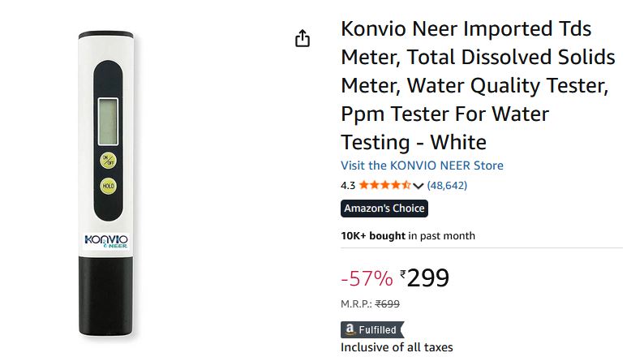Click the star rating icons
Screen dimensions: 644x357
click(385, 185)
